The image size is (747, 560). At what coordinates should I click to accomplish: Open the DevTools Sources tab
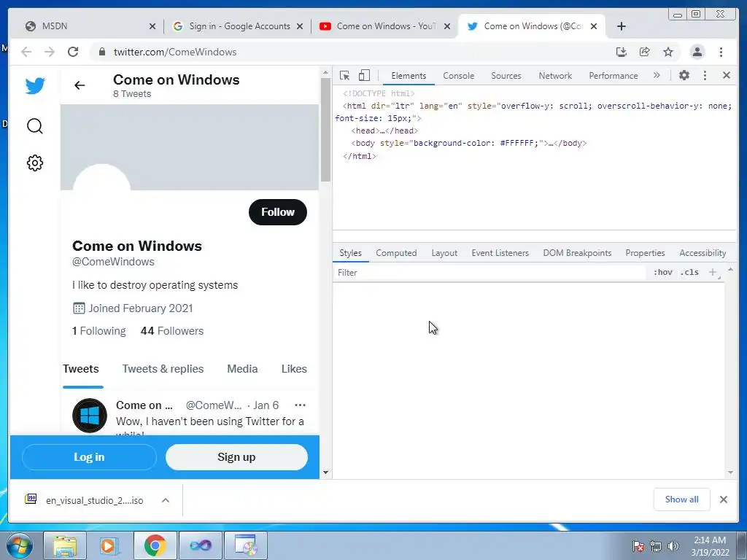tap(506, 76)
